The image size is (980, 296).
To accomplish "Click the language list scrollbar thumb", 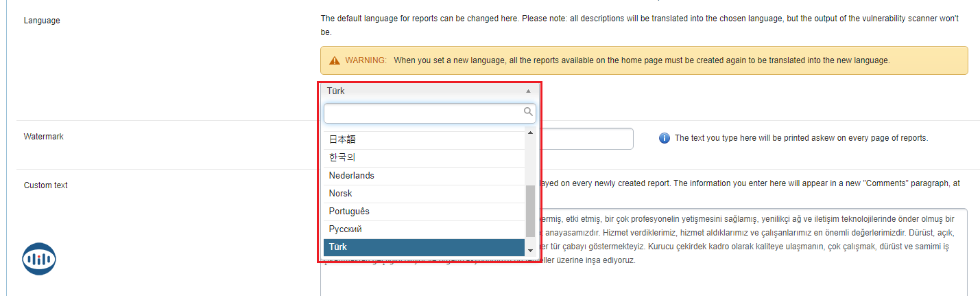I will [530, 209].
